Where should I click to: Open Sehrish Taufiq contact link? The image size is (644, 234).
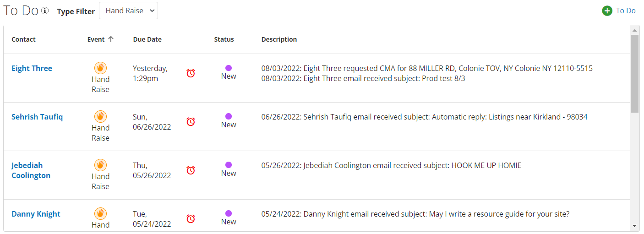37,117
